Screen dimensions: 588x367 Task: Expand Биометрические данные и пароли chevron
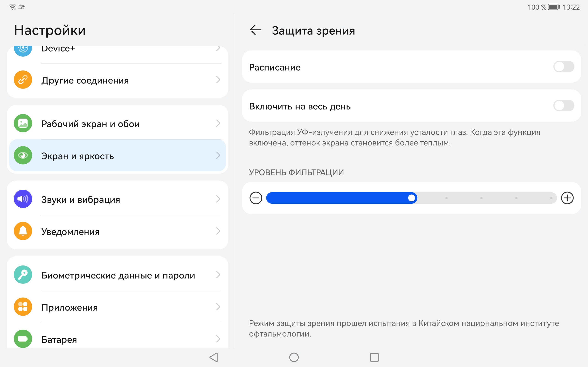tap(218, 275)
